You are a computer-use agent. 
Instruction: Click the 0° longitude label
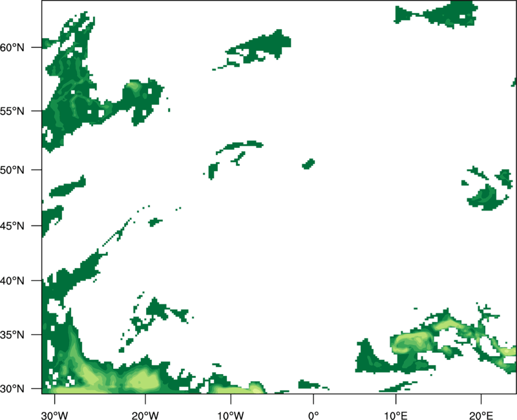coord(313,415)
